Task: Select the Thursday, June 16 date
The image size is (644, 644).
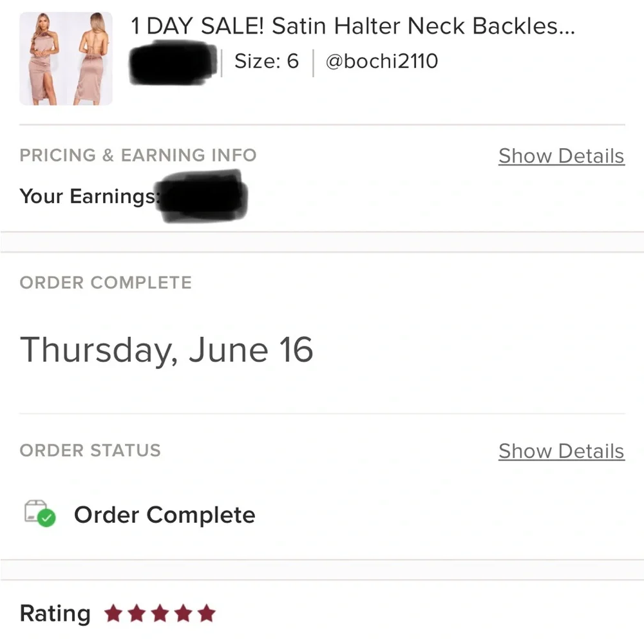Action: point(167,350)
